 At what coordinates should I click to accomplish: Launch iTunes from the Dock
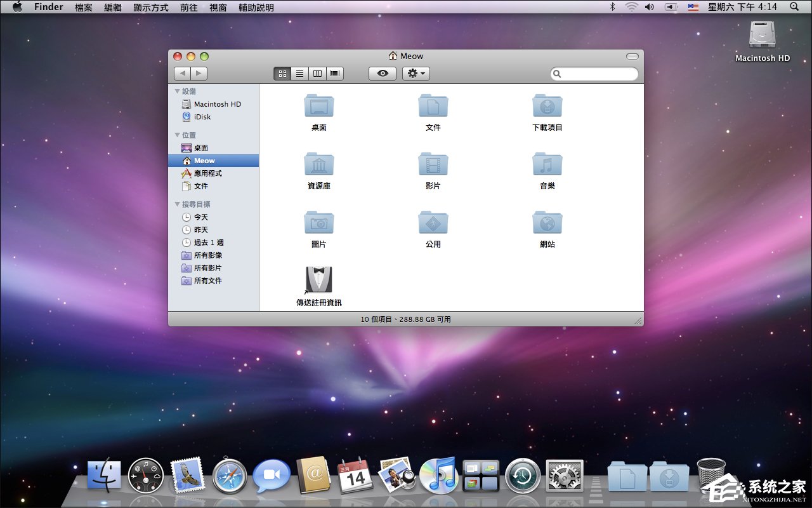tap(439, 474)
